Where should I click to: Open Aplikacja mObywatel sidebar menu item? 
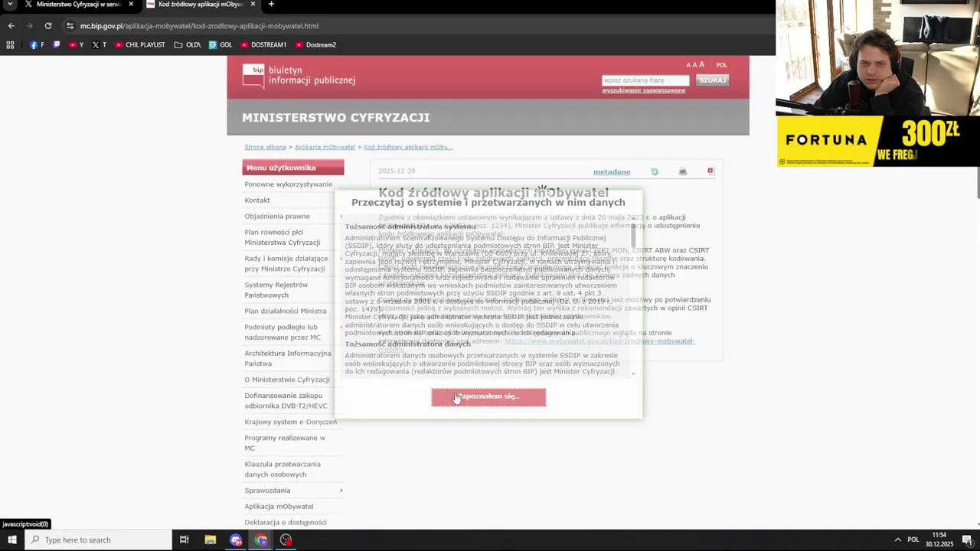pyautogui.click(x=279, y=507)
